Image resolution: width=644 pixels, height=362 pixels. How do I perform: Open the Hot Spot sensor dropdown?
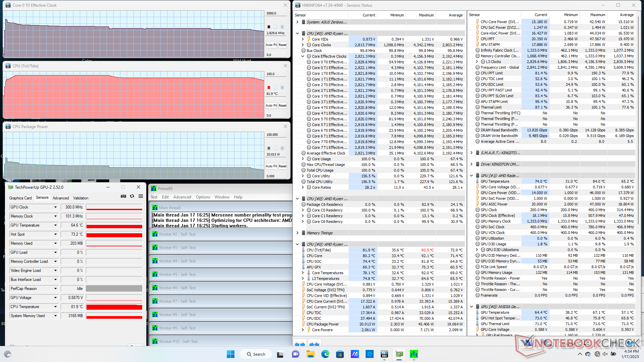(x=55, y=234)
